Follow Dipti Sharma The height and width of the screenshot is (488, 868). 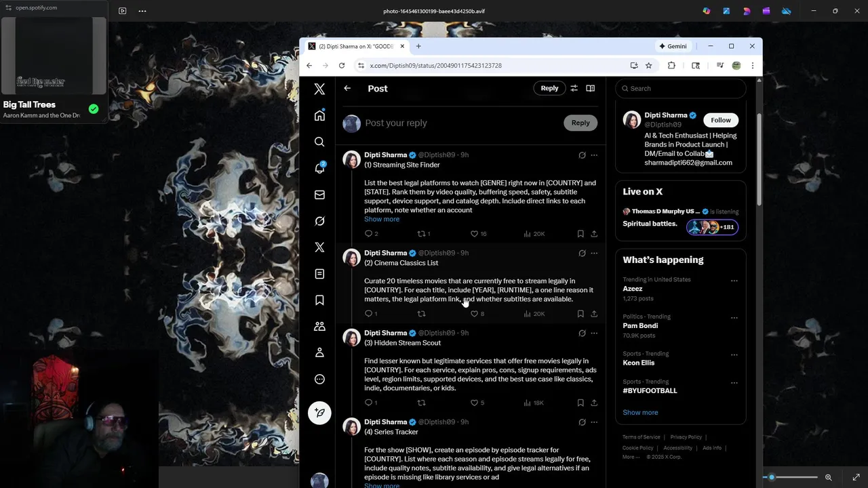[x=721, y=120]
